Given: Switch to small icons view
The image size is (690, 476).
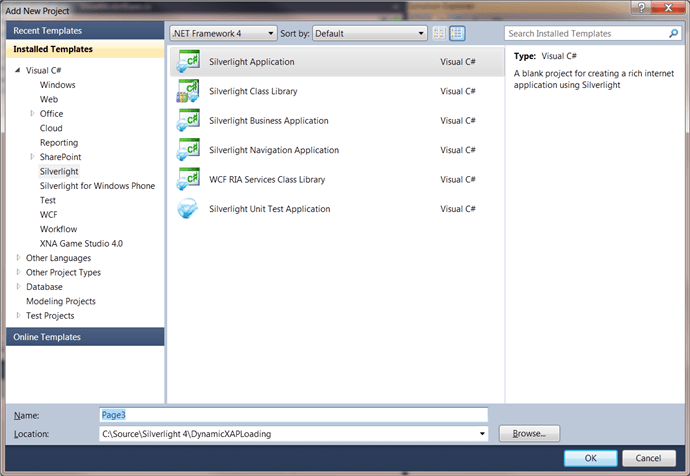Looking at the screenshot, I should [439, 33].
